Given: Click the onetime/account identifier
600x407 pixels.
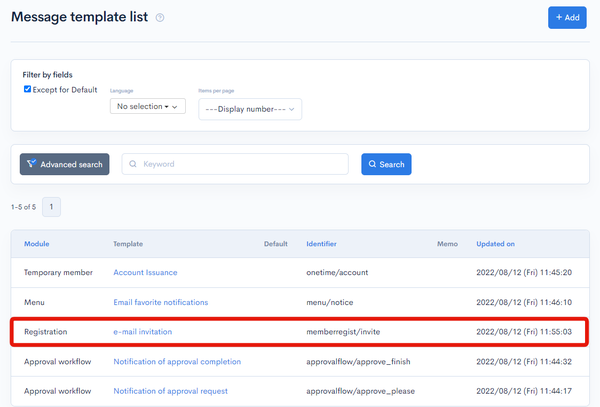Looking at the screenshot, I should click(337, 273).
